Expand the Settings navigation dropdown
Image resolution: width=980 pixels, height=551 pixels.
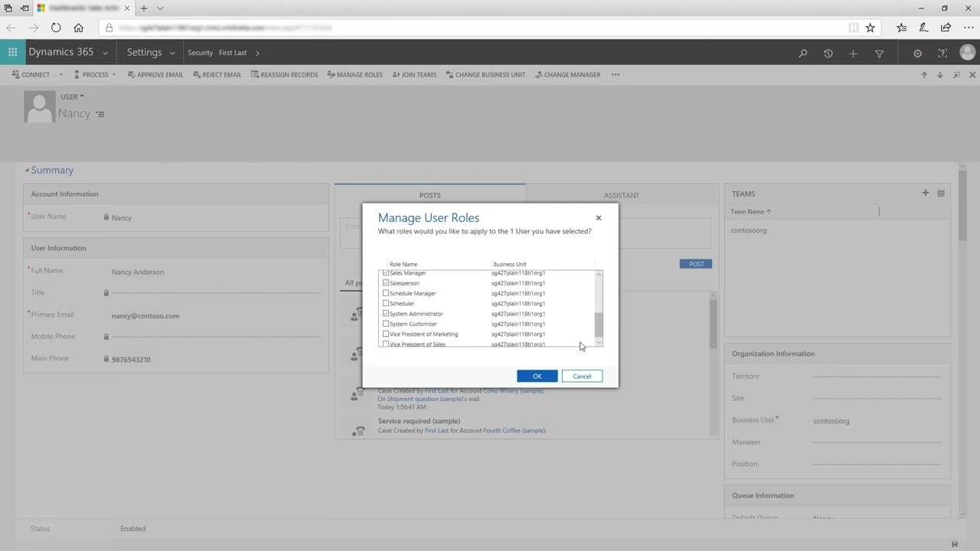point(172,53)
